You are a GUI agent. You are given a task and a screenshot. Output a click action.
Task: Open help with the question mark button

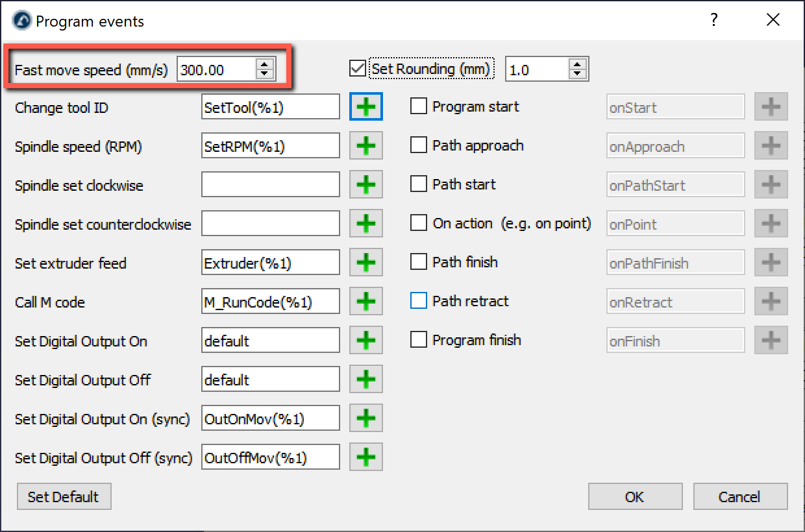coord(714,20)
